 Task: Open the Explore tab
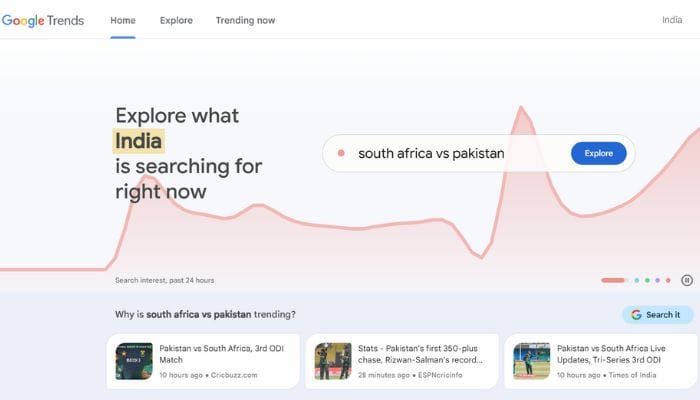[x=176, y=21]
